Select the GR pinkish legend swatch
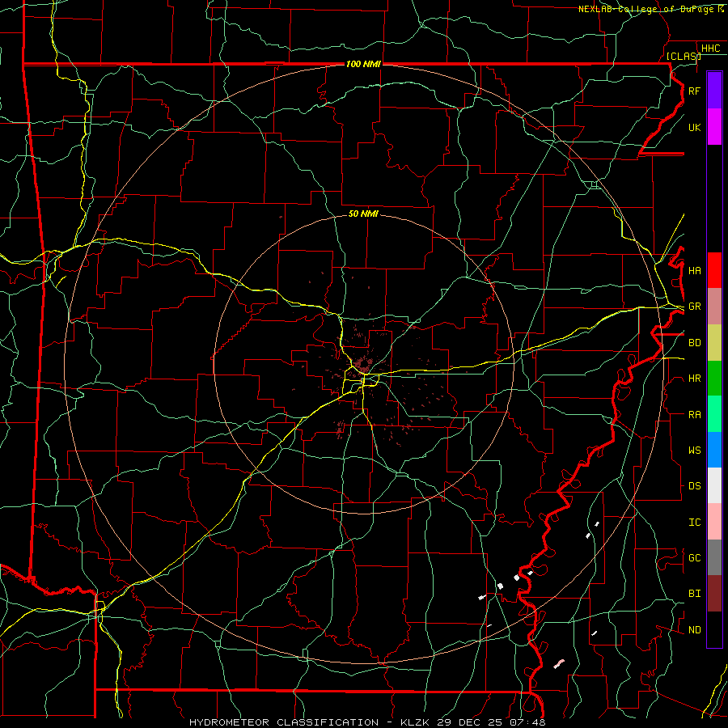 coord(714,307)
